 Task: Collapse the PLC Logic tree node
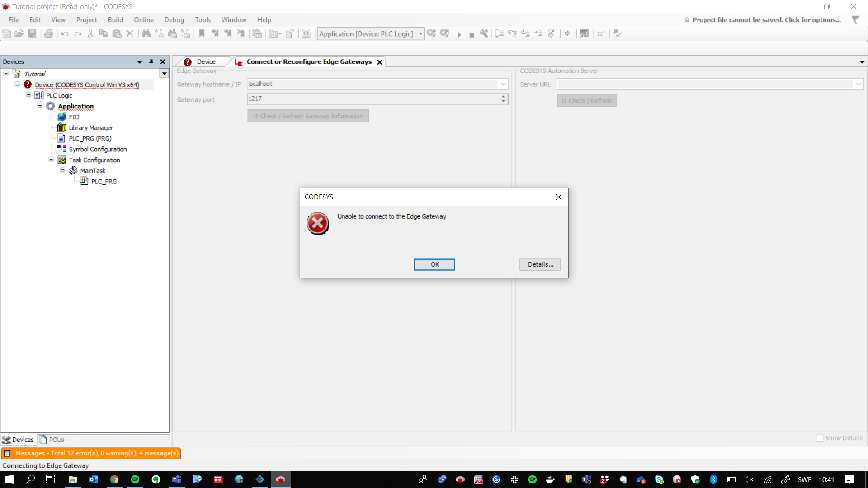(x=28, y=95)
